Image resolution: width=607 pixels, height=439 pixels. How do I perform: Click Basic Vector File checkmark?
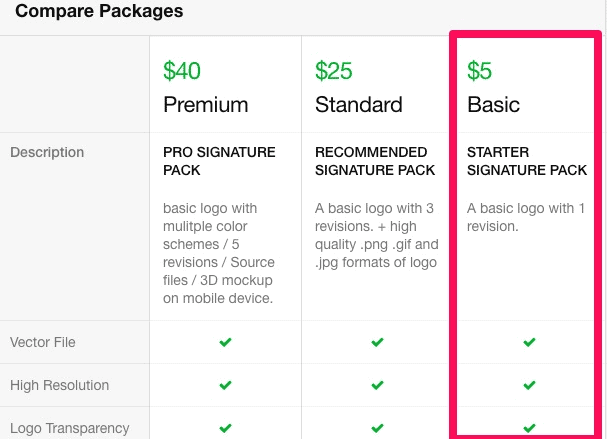tap(529, 342)
